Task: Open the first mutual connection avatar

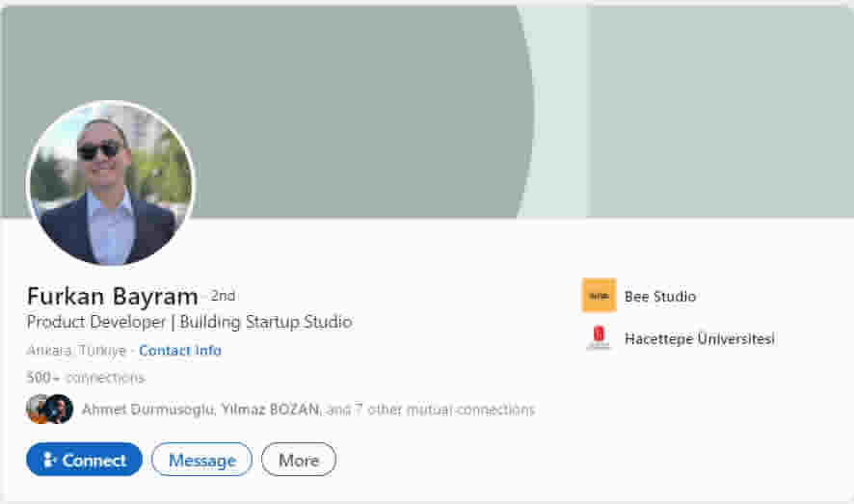Action: pyautogui.click(x=36, y=410)
